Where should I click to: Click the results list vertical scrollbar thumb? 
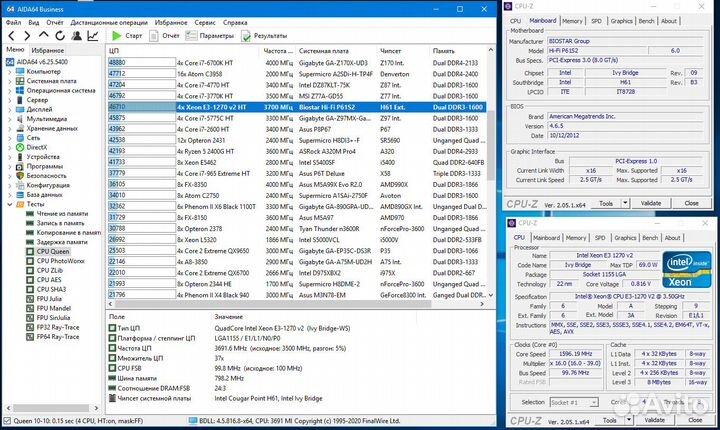pyautogui.click(x=490, y=145)
